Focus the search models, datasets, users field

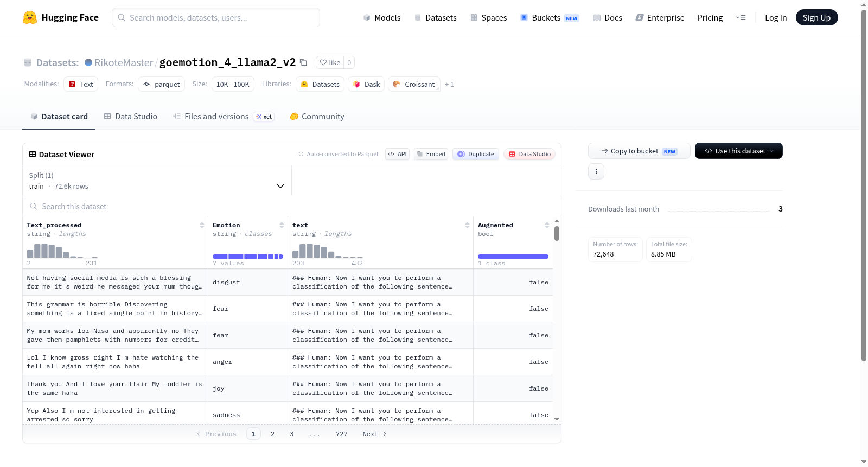[216, 17]
